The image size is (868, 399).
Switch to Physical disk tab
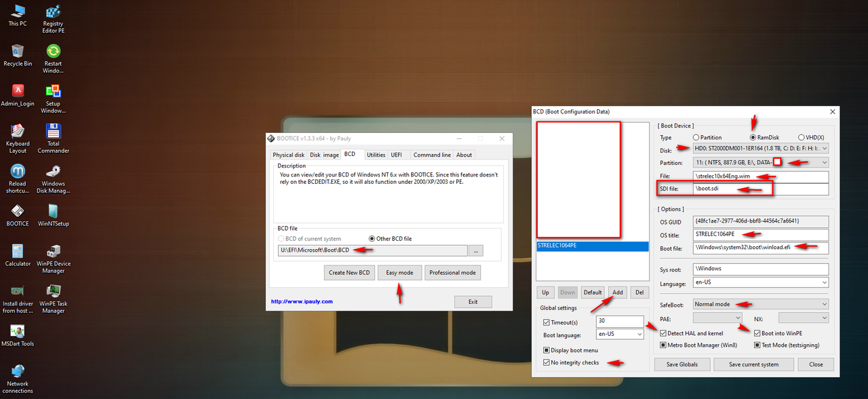(x=288, y=155)
